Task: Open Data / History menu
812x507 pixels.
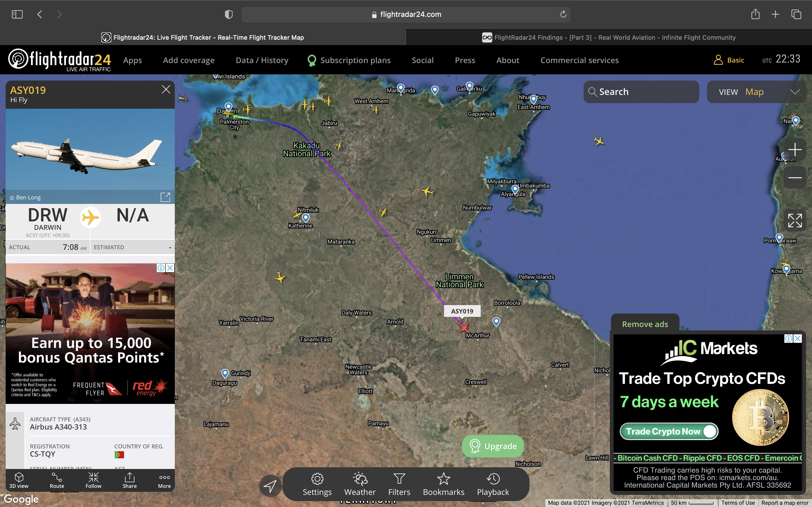Action: point(262,60)
